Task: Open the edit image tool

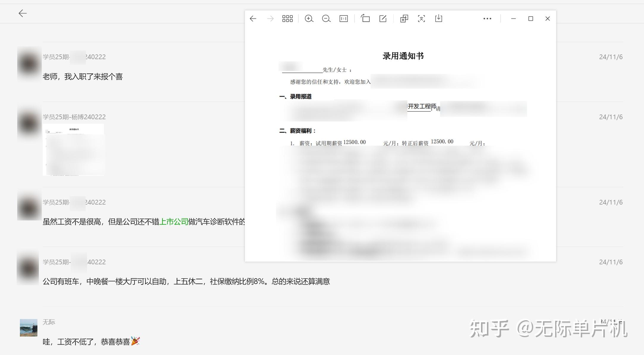Action: (383, 19)
